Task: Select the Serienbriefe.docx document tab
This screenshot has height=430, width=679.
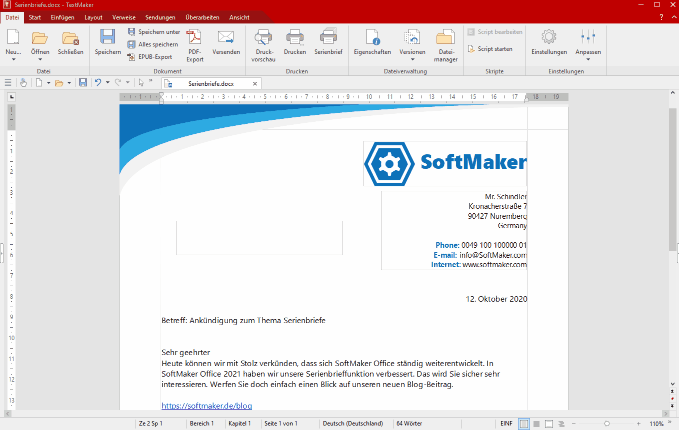Action: (211, 84)
